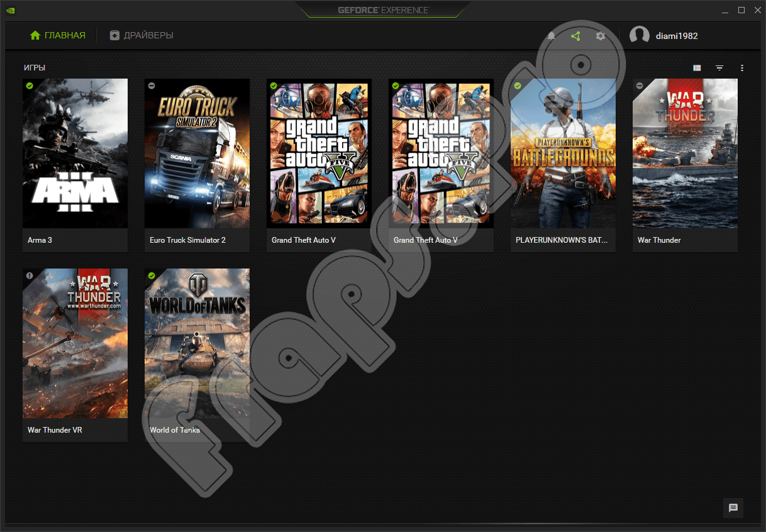The image size is (766, 532).
Task: Open settings gear icon
Action: 601,36
